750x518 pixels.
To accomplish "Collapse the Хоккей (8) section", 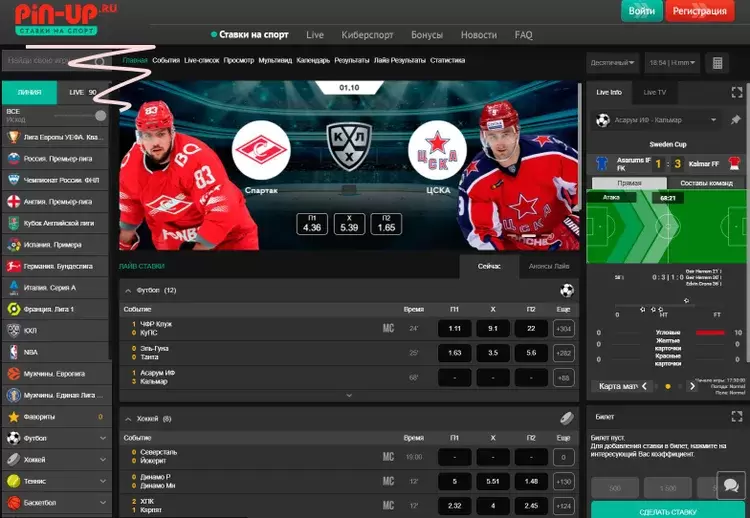I will click(128, 419).
